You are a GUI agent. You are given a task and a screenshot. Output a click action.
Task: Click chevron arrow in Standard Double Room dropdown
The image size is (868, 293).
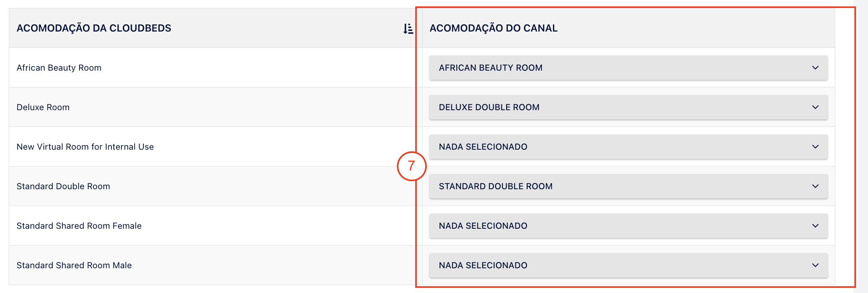point(815,186)
